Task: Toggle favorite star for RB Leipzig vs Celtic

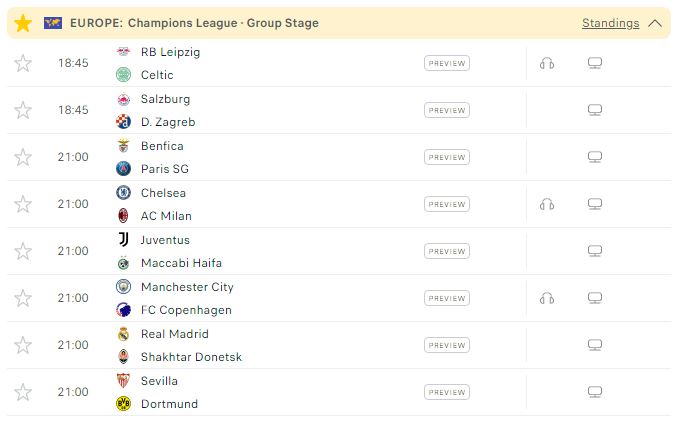Action: 23,63
